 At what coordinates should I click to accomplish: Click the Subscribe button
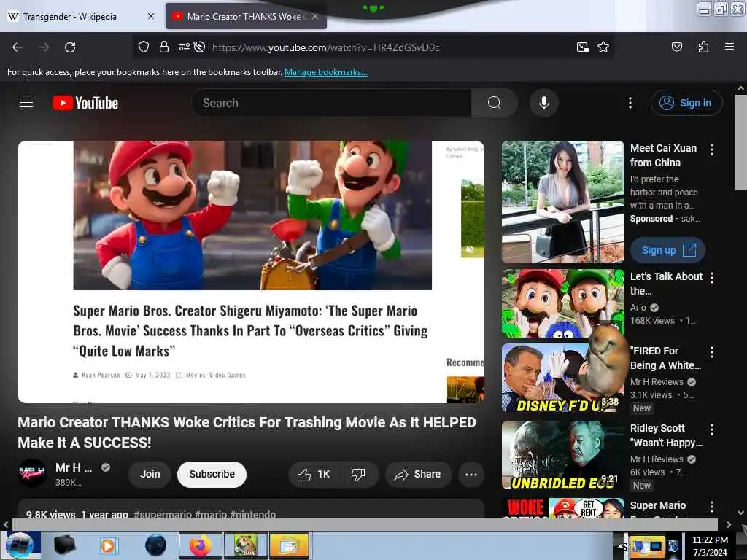click(212, 474)
